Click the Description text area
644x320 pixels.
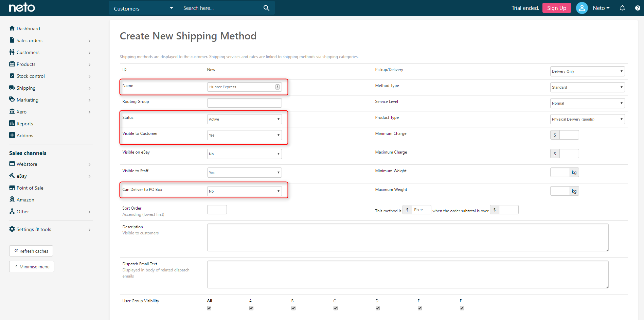(x=408, y=237)
